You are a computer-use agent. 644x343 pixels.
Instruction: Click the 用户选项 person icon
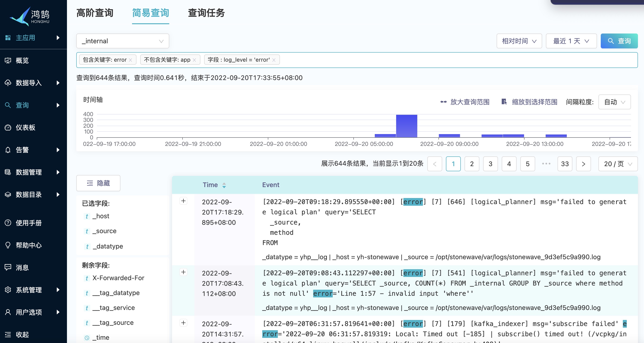pos(8,312)
